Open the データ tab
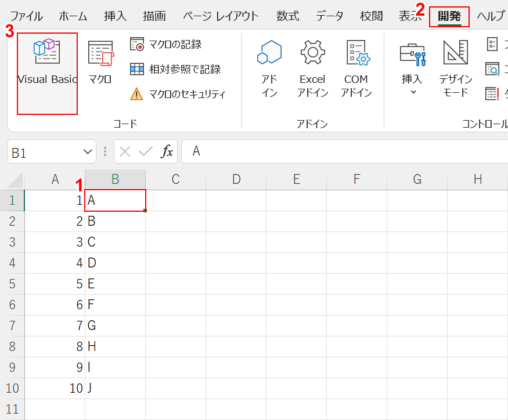The height and width of the screenshot is (420, 508). [330, 16]
